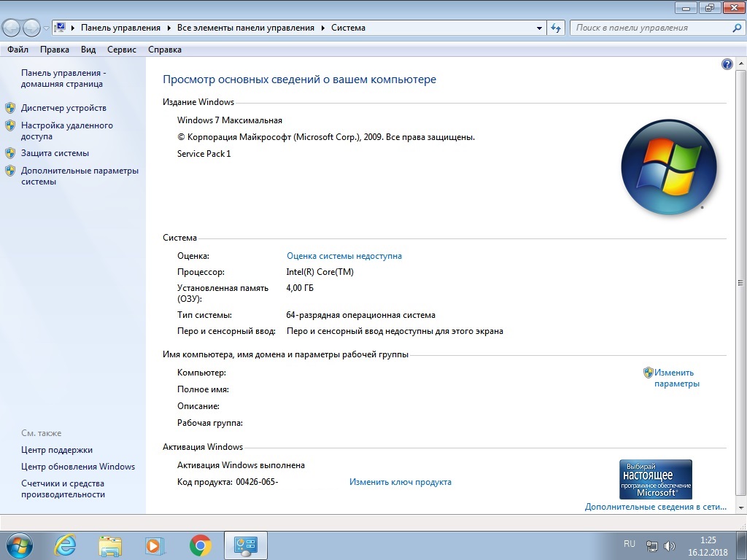
Task: Expand the address bar history dropdown arrow
Action: (x=539, y=28)
